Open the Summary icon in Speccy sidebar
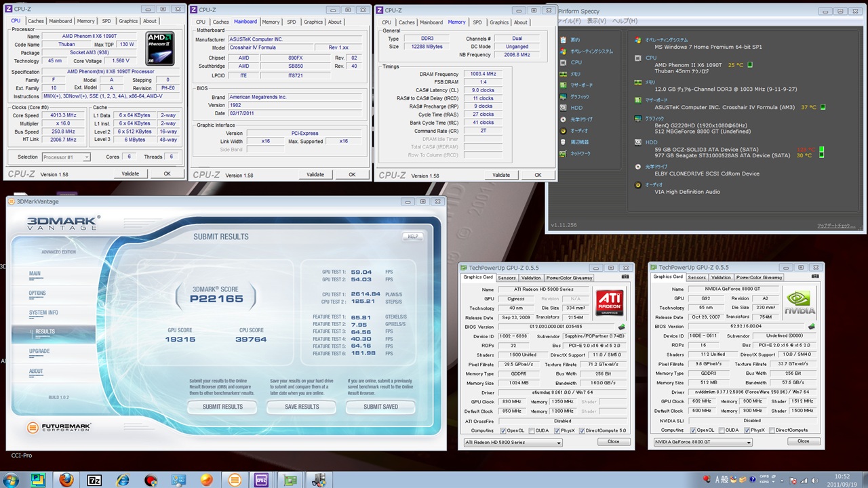Screen dimensions: 868x488 563,40
